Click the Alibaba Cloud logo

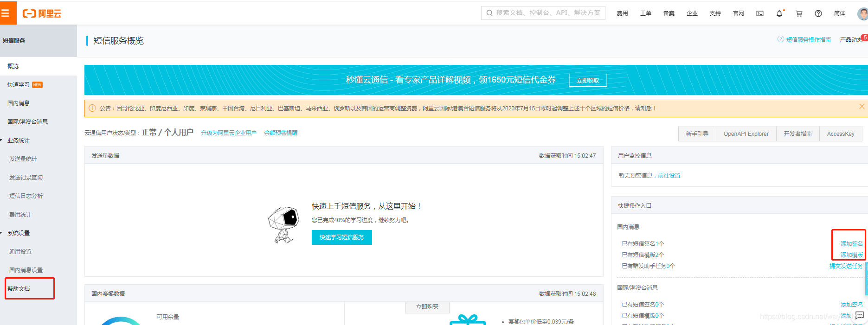(42, 13)
